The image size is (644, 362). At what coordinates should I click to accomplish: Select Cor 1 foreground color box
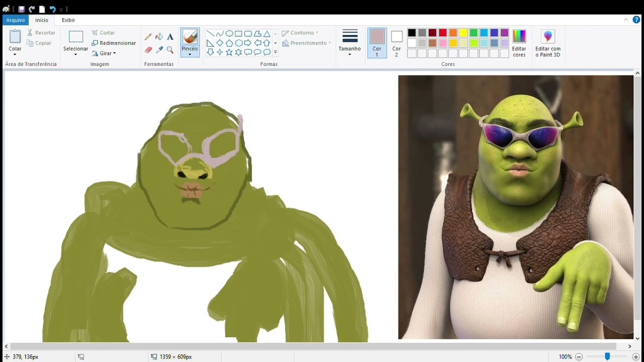pos(377,43)
